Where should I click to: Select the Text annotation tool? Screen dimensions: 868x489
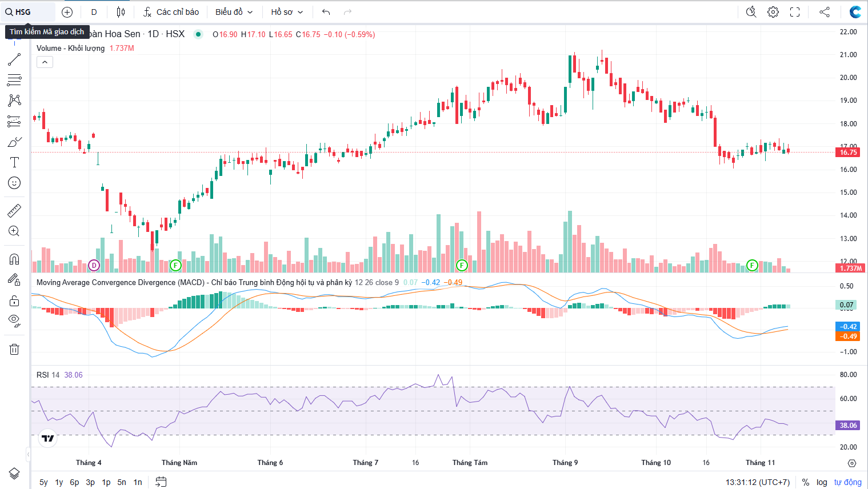point(14,162)
